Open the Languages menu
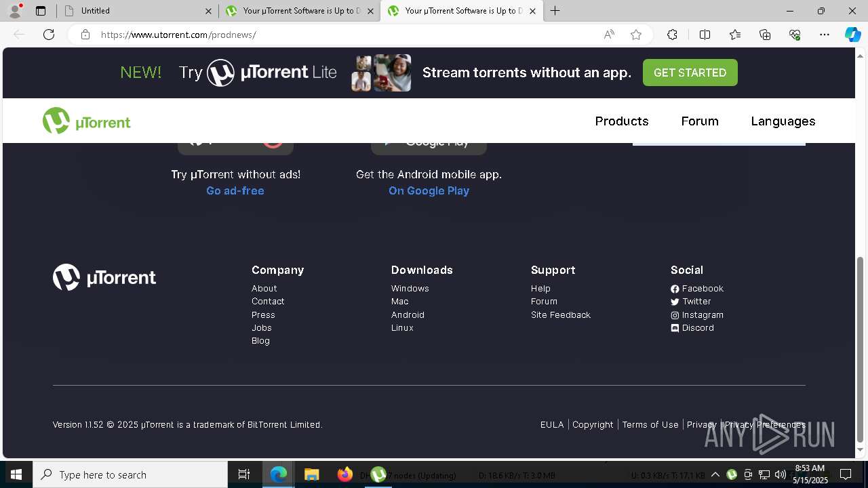Screen dimensions: 868x488 [783, 121]
